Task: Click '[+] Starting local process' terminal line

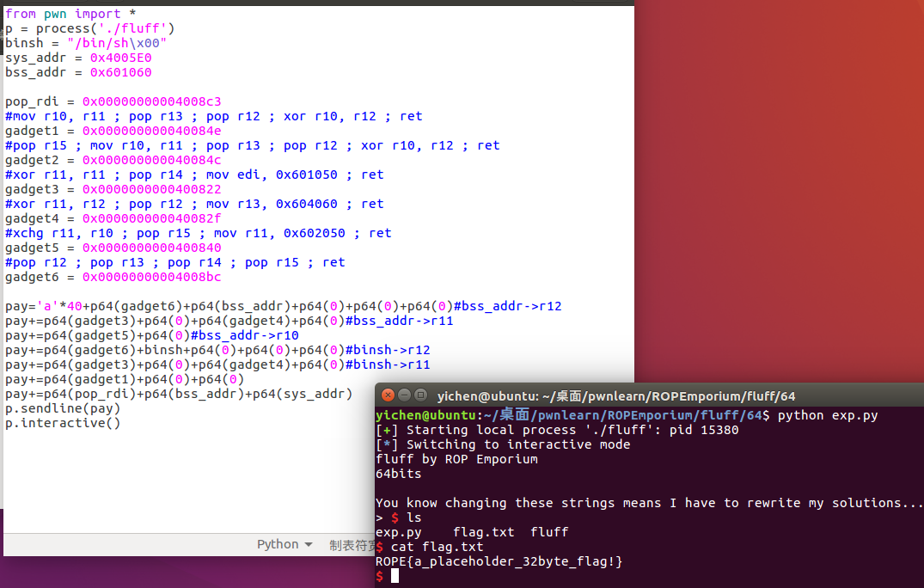Action: [x=557, y=430]
